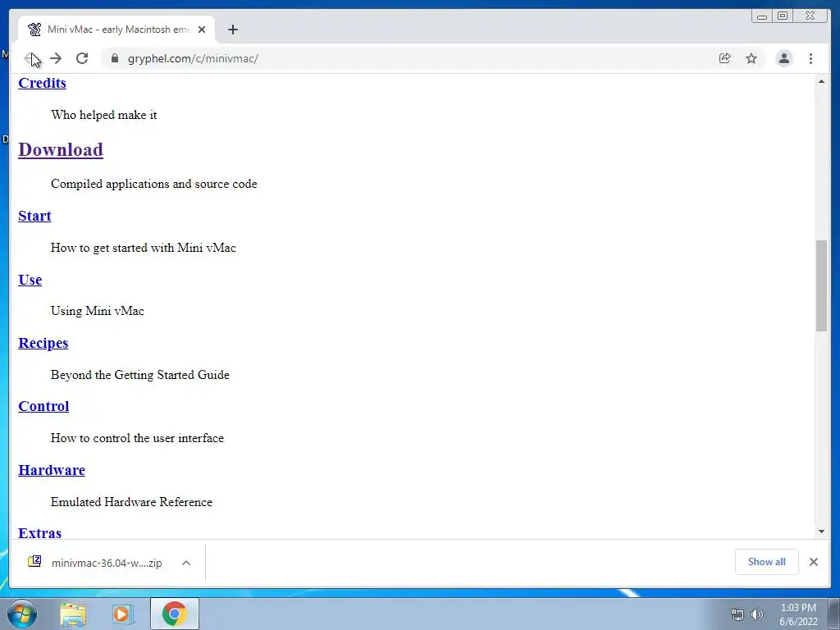Restore down the Chrome window
Viewport: 840px width, 630px height.
pos(783,16)
